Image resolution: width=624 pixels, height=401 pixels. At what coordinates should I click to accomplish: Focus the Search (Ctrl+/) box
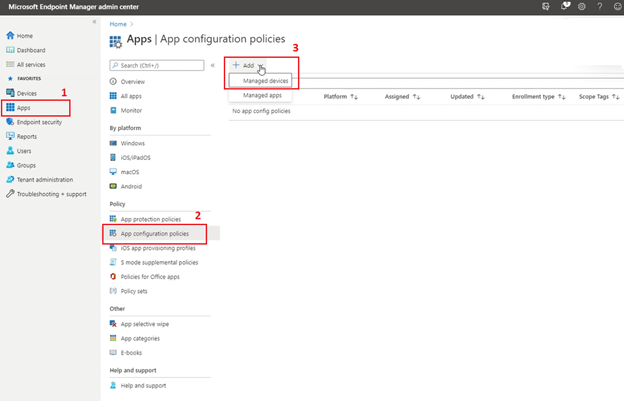(157, 65)
